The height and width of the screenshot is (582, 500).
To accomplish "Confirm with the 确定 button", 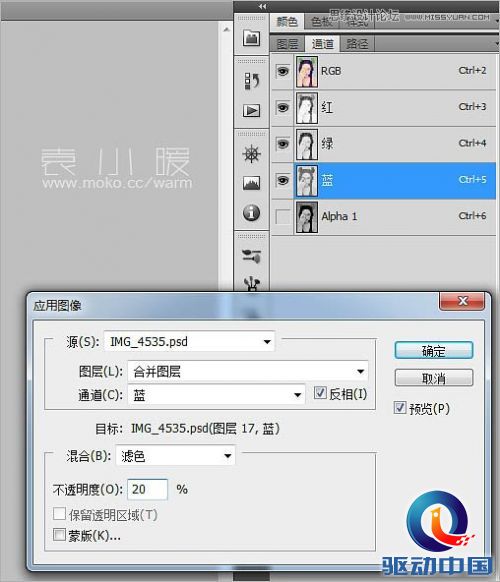I will [x=434, y=350].
